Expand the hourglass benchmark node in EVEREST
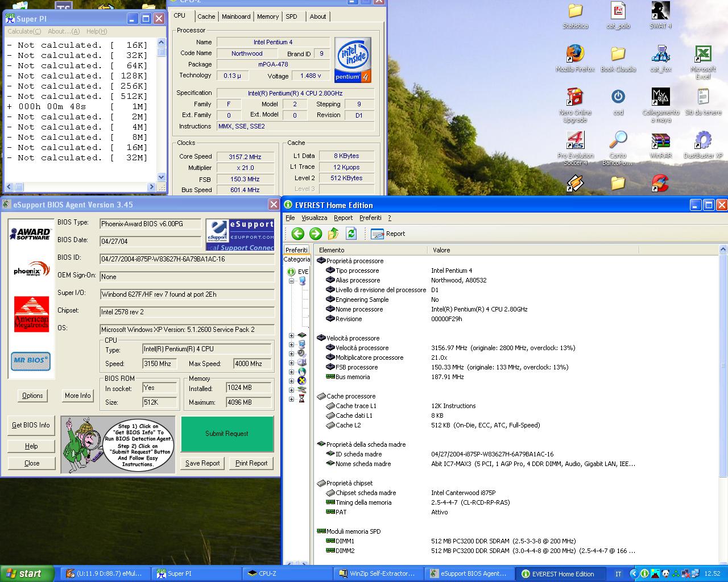Viewport: 728px width, 582px height. click(x=291, y=399)
